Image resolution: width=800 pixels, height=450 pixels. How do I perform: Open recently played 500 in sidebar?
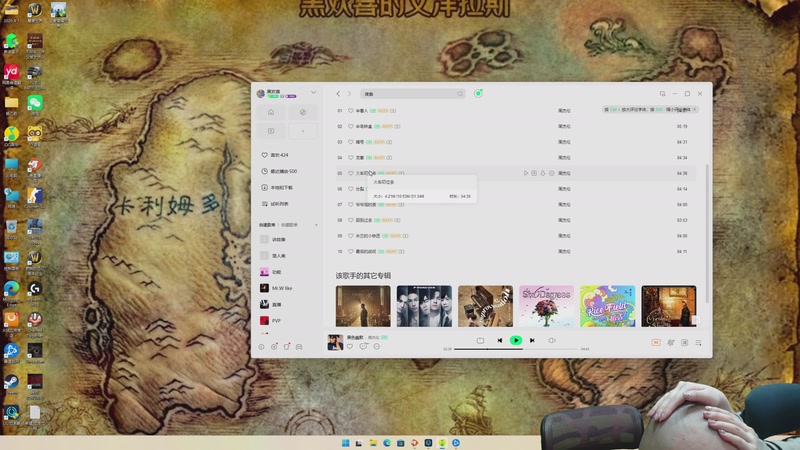point(279,171)
